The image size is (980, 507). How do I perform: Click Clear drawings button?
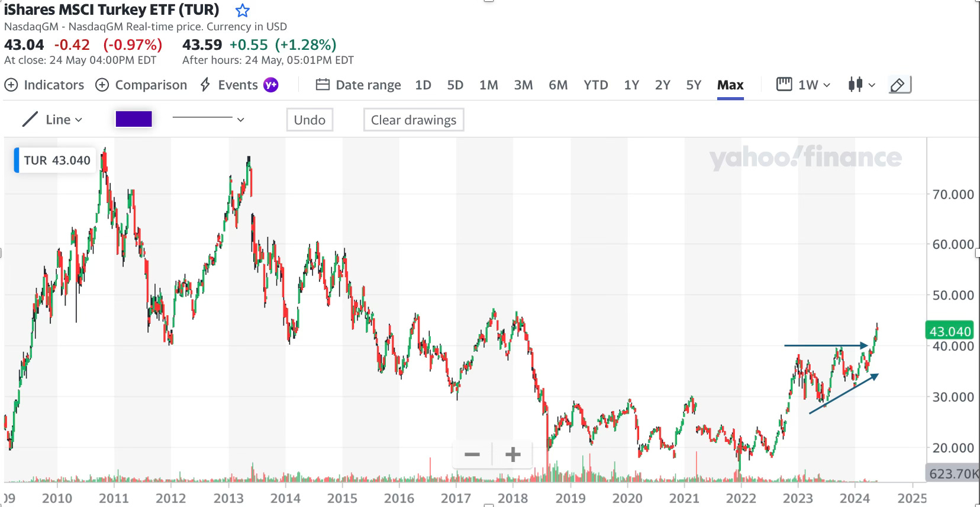tap(414, 120)
